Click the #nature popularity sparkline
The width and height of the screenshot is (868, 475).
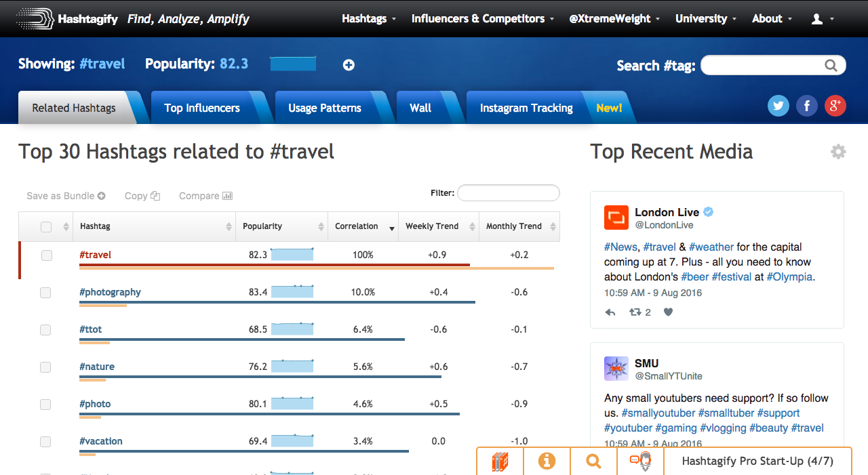(292, 366)
